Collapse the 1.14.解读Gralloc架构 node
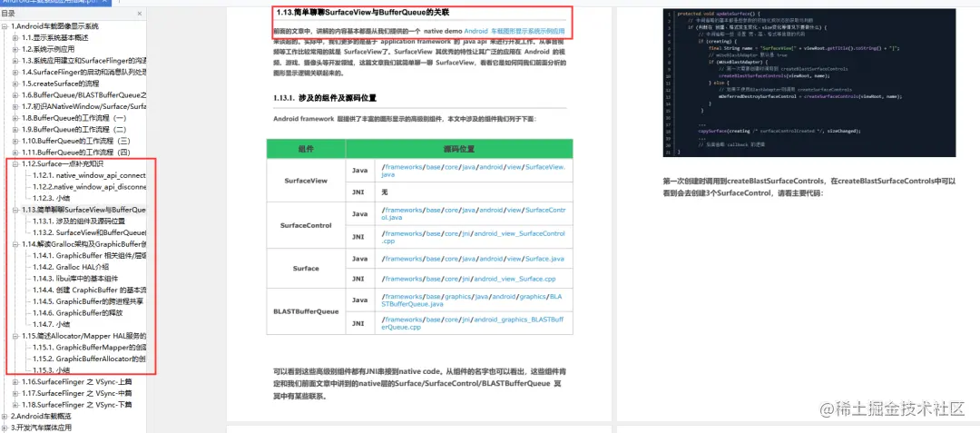980x433 pixels. [15, 243]
